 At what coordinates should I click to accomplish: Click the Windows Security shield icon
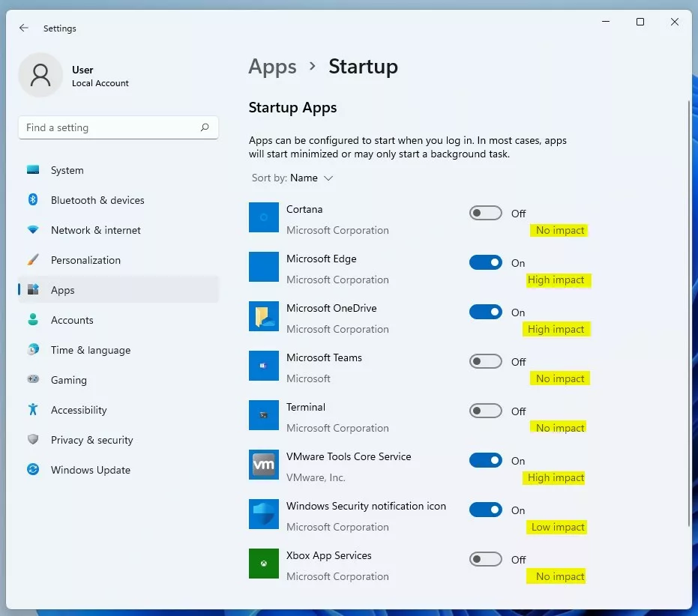[x=264, y=514]
